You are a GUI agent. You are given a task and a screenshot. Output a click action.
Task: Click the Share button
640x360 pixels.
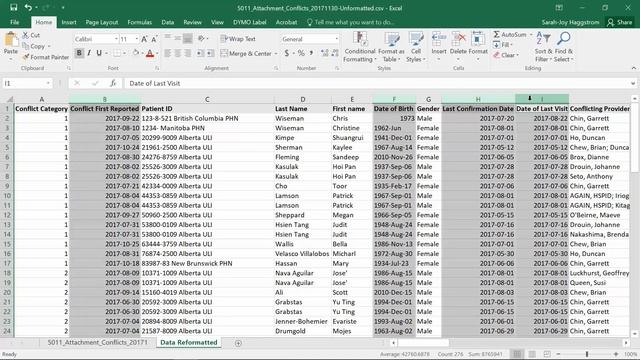[x=619, y=22]
